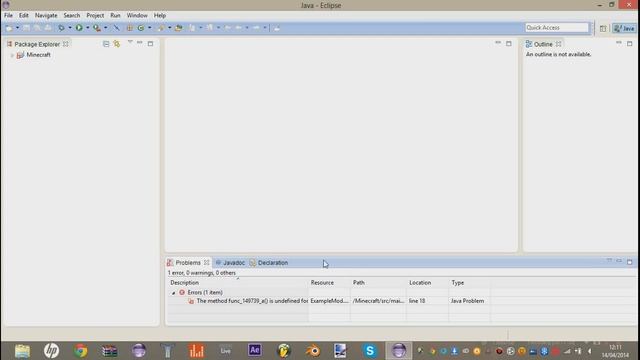Open the Edit menu
This screenshot has width=640, height=360.
pyautogui.click(x=24, y=15)
